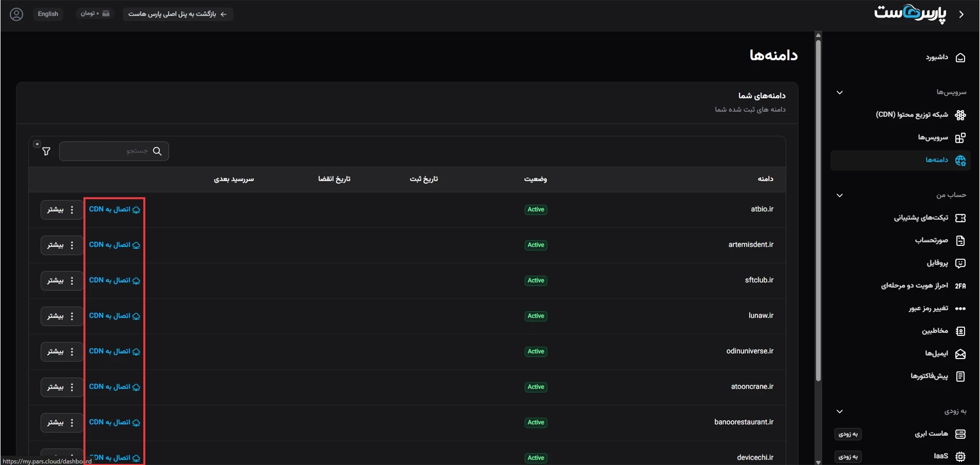This screenshot has height=465, width=980.
Task: Connect atooncrane.ir to CDN
Action: point(115,387)
